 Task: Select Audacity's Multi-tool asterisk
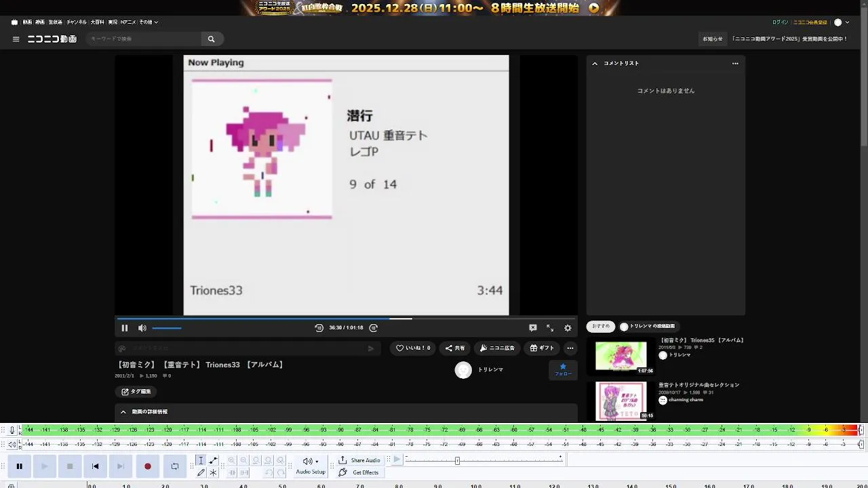point(213,472)
